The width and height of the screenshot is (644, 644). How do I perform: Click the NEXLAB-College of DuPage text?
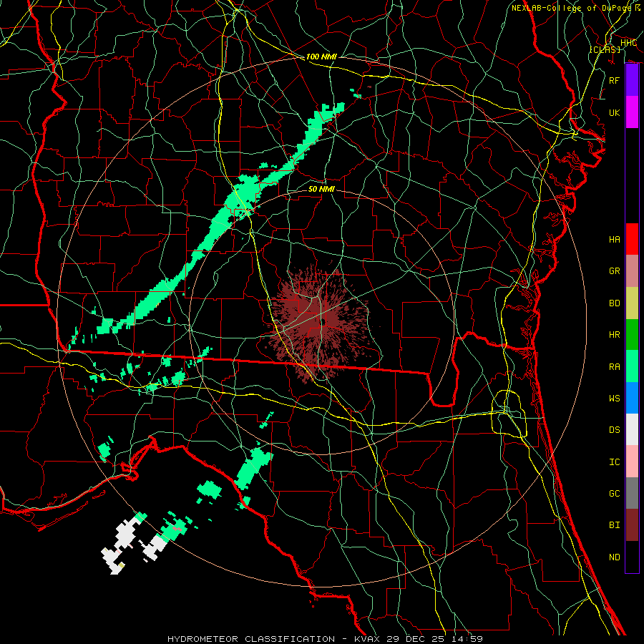[x=571, y=8]
